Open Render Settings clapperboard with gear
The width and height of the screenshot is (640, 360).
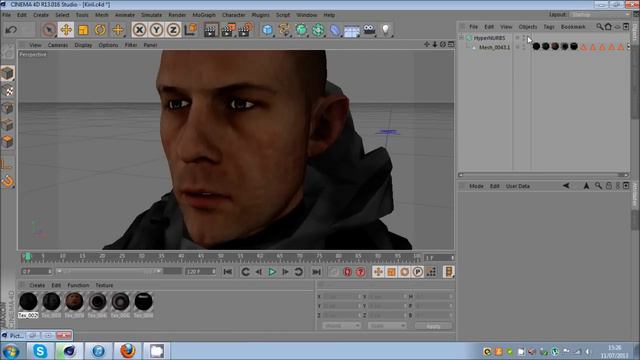(x=245, y=30)
